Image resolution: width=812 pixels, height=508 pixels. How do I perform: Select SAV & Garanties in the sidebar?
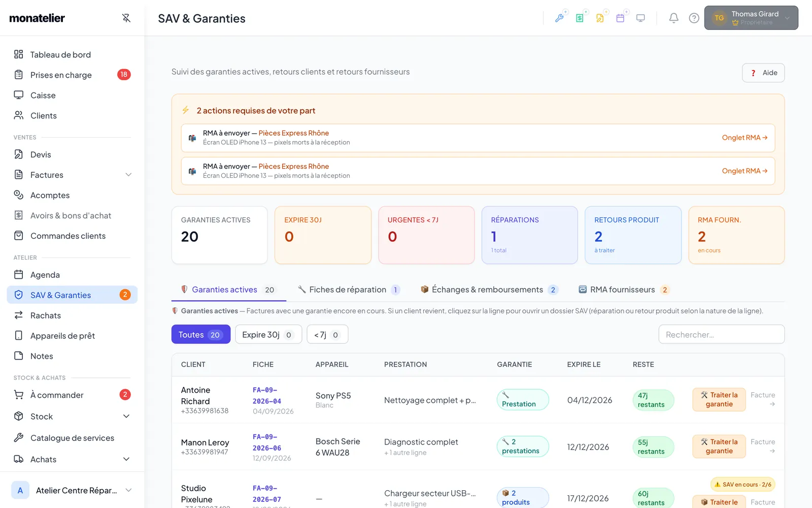pyautogui.click(x=72, y=295)
